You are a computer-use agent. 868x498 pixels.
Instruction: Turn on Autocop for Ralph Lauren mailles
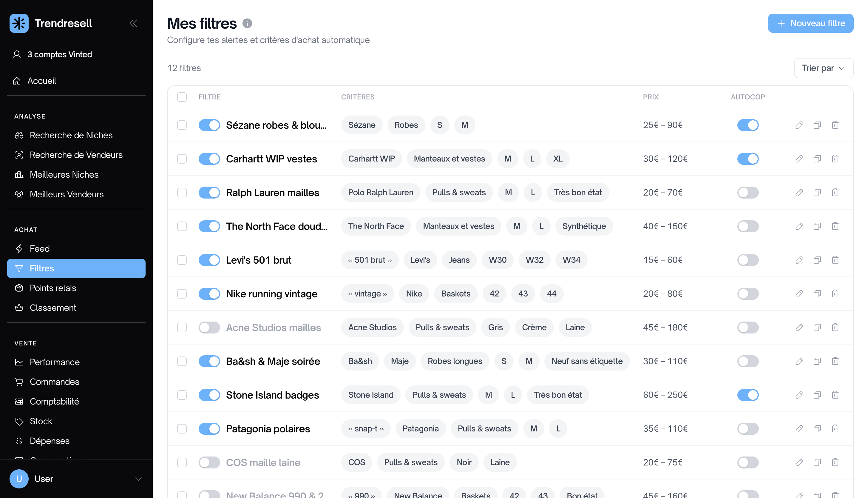pyautogui.click(x=747, y=193)
